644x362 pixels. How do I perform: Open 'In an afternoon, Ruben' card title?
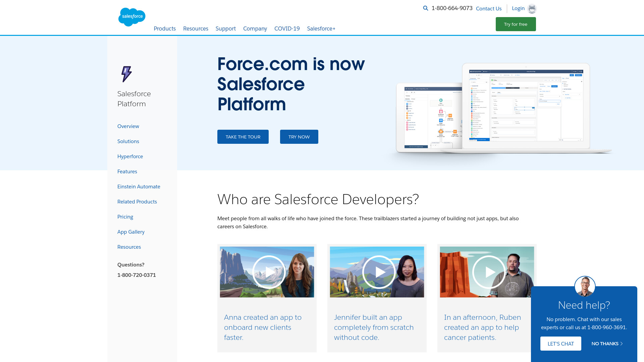click(x=483, y=327)
